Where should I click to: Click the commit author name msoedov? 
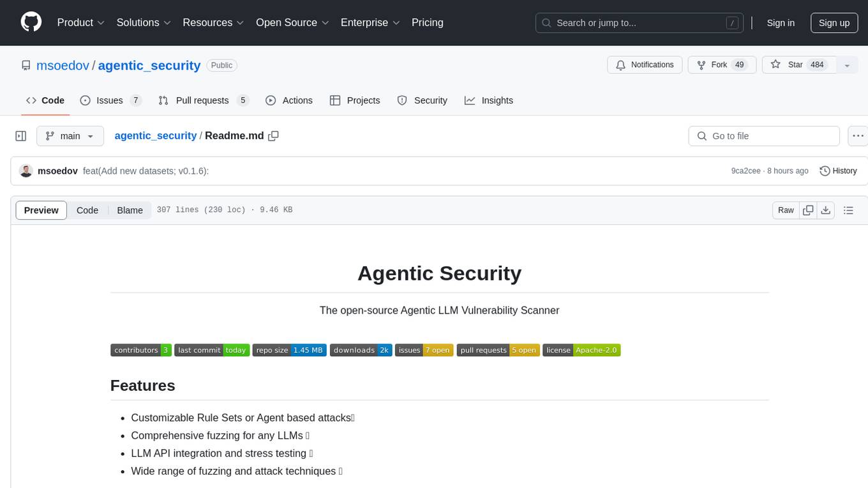pos(58,171)
